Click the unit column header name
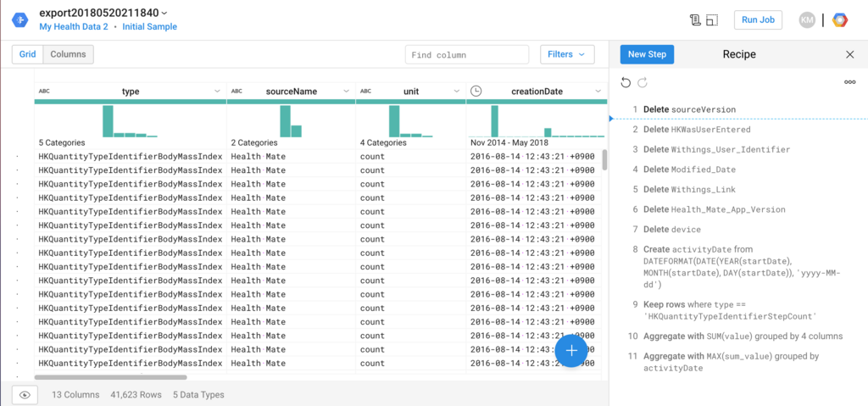The width and height of the screenshot is (868, 406). [411, 92]
